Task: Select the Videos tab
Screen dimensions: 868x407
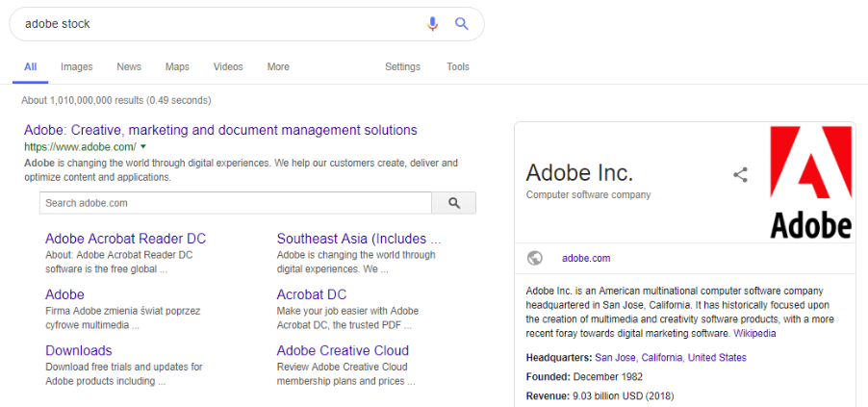Action: pyautogui.click(x=228, y=67)
